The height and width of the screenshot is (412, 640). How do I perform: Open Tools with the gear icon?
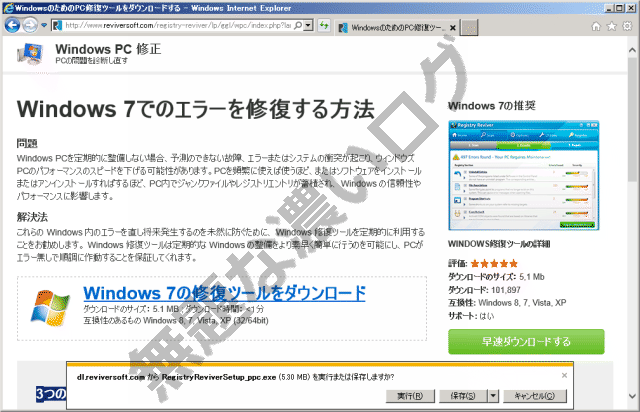[627, 27]
